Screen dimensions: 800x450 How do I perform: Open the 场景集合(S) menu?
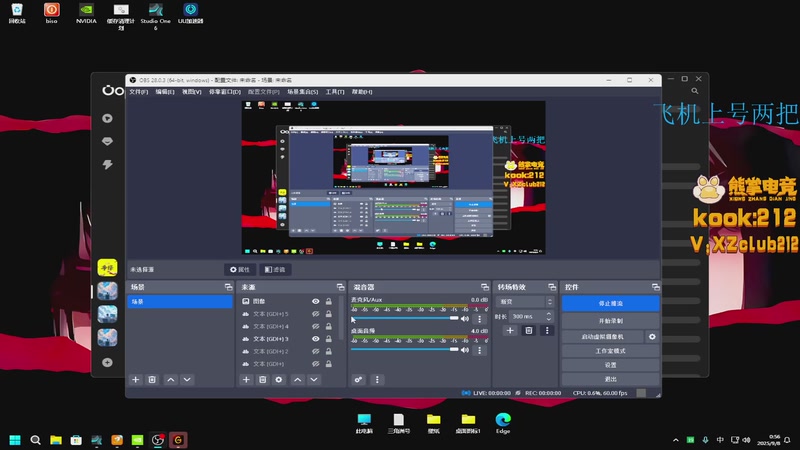pos(302,92)
